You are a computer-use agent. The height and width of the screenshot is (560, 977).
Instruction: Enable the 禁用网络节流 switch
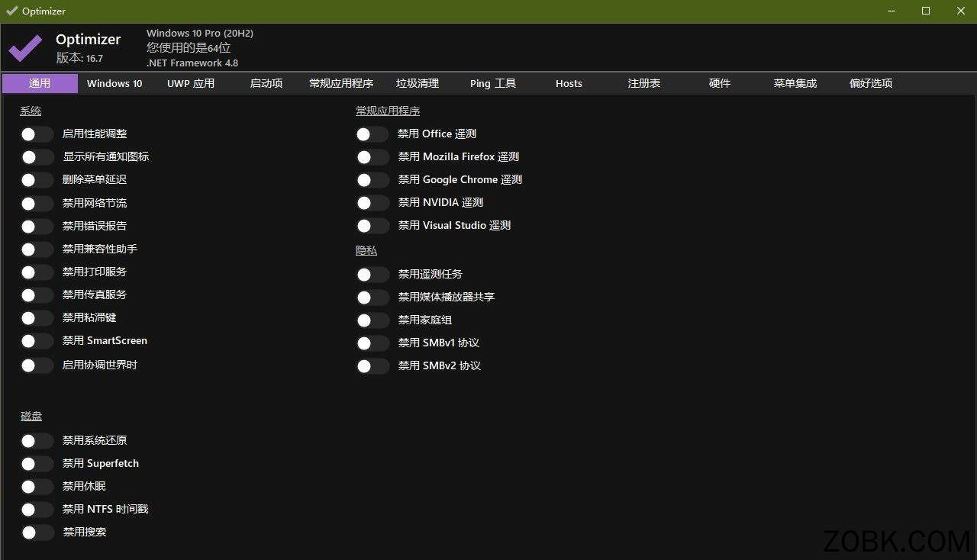tap(36, 203)
